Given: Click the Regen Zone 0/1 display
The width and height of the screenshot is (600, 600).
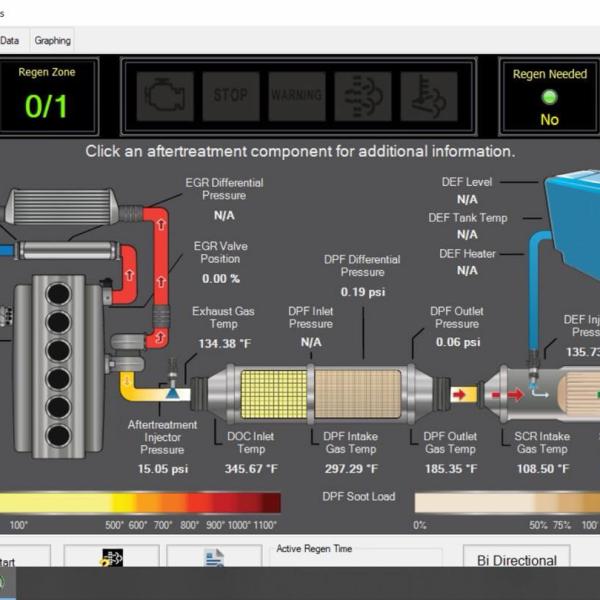Looking at the screenshot, I should 46,106.
